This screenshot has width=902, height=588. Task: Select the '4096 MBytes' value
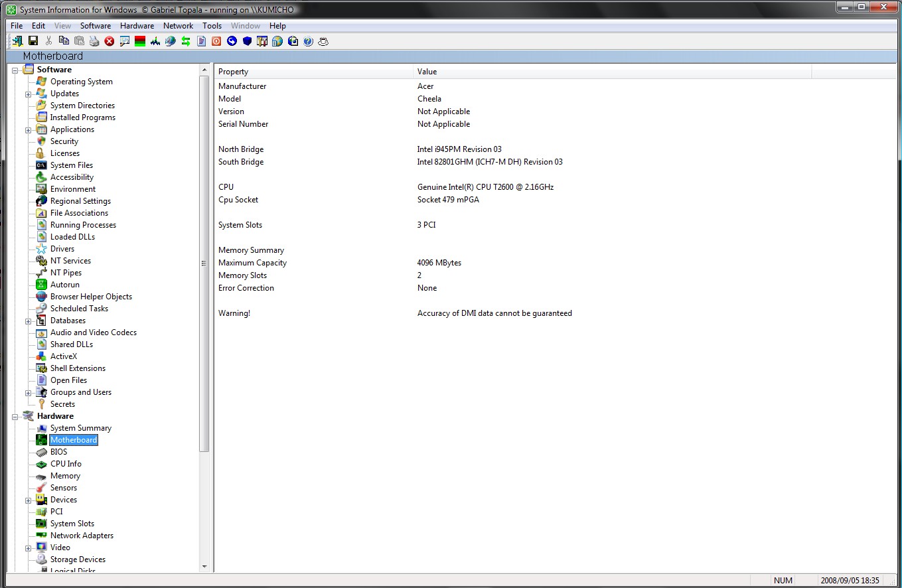tap(439, 263)
